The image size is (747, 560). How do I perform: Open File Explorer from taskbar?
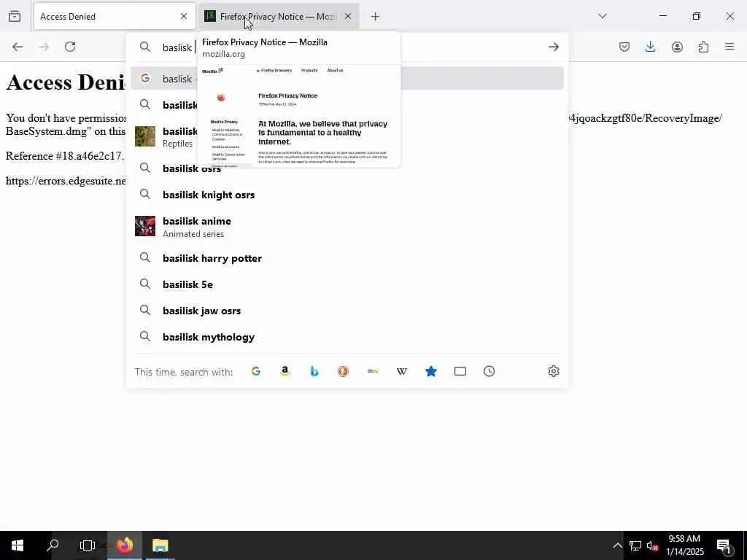[x=160, y=545]
